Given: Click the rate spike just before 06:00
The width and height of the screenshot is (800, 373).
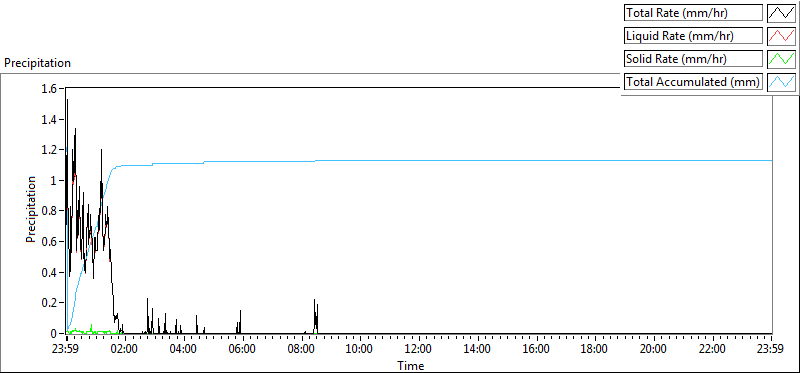Looking at the screenshot, I should (x=239, y=322).
